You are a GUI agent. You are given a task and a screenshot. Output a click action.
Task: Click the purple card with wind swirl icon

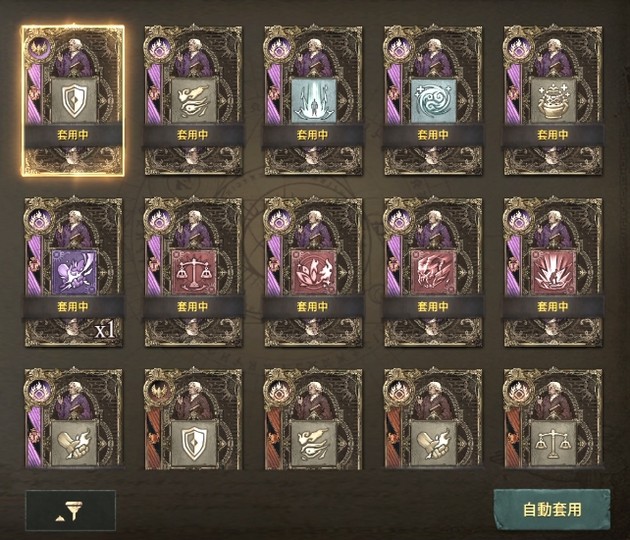193,100
